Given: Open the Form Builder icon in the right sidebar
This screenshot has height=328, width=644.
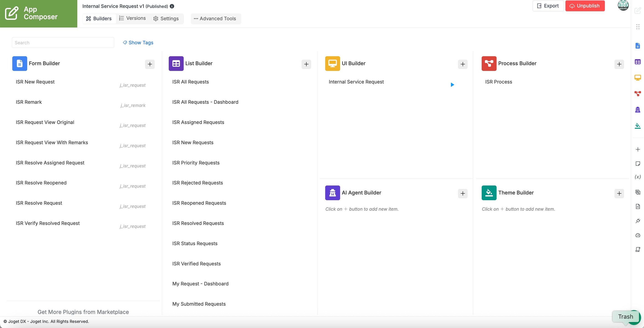Looking at the screenshot, I should click(637, 46).
